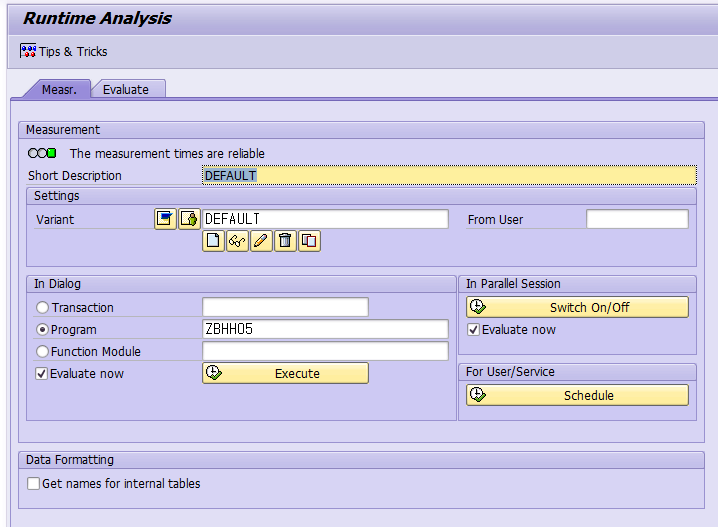Switch to the Evaluate tab
The image size is (718, 527).
click(126, 89)
